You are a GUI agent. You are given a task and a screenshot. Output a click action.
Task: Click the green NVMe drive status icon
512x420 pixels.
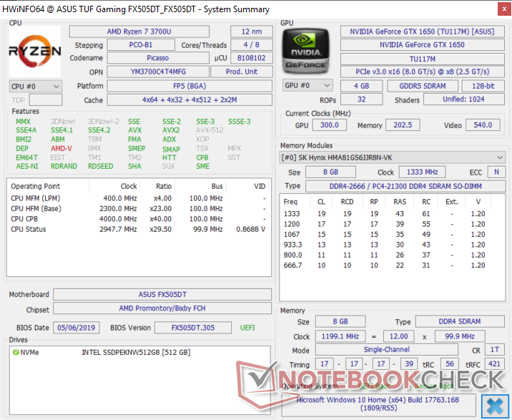(15, 352)
